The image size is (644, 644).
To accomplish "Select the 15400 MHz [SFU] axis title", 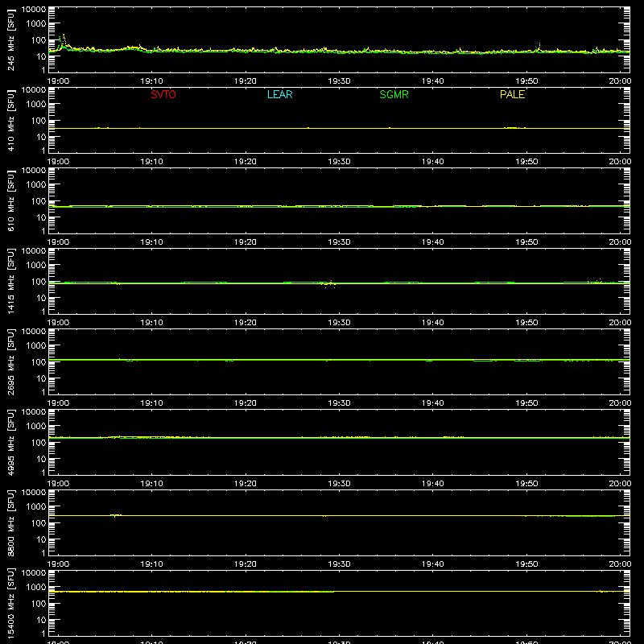I will click(x=10, y=603).
